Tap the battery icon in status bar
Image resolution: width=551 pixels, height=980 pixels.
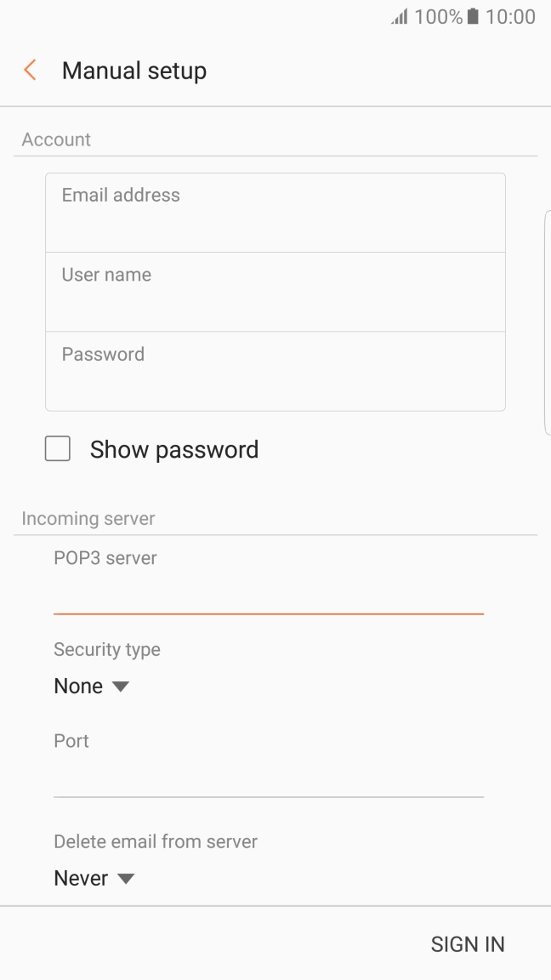(x=473, y=17)
